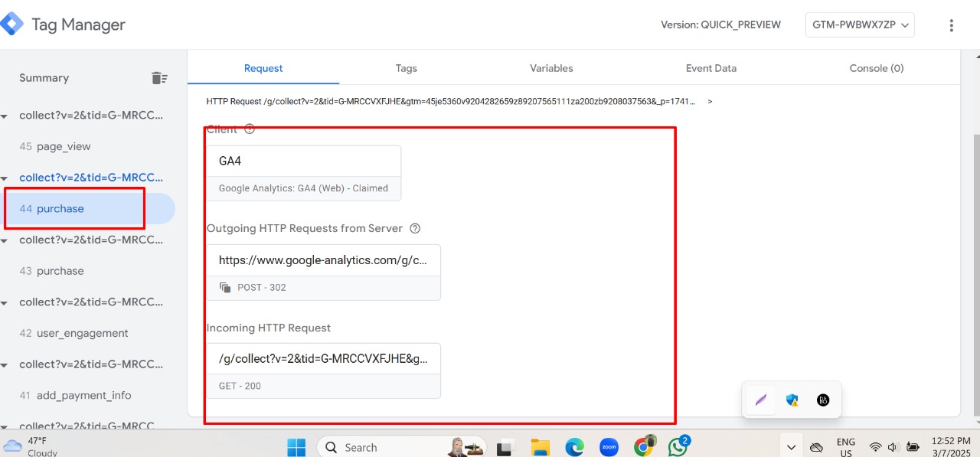This screenshot has height=457, width=980.
Task: Click the blue shield warning icon
Action: 792,400
